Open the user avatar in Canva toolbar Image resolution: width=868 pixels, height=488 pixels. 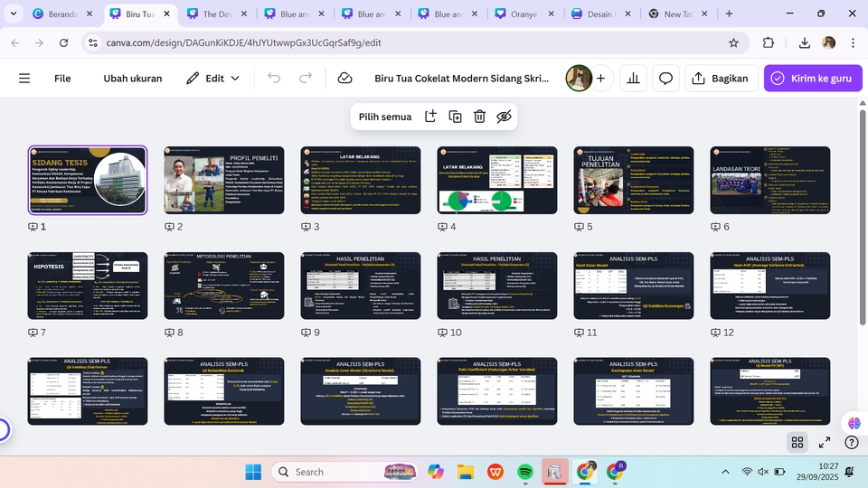point(579,78)
